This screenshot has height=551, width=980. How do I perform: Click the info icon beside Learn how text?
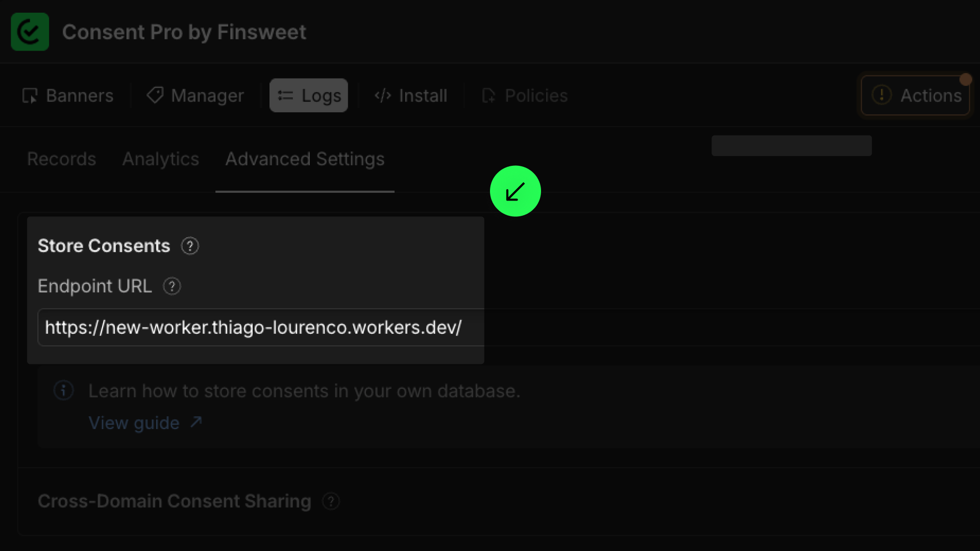[64, 391]
